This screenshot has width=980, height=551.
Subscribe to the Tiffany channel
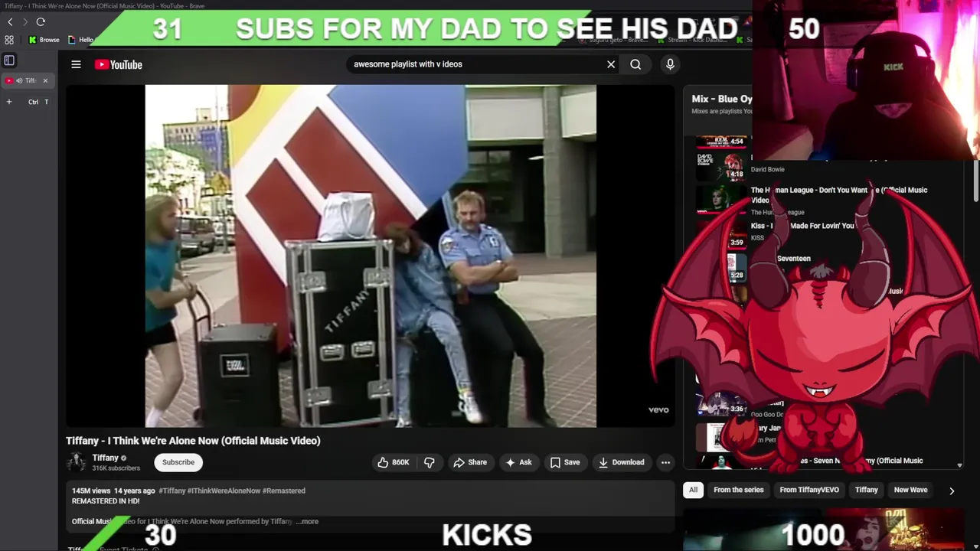(x=178, y=462)
